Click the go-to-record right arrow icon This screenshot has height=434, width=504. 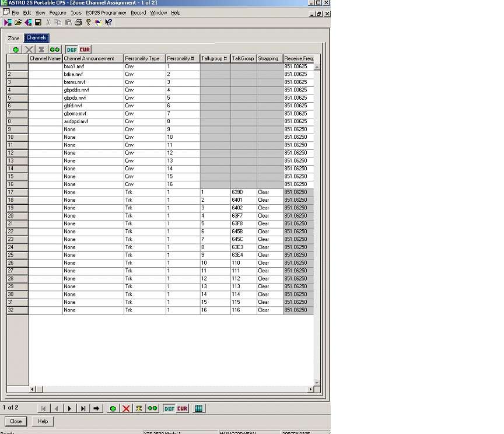click(96, 408)
